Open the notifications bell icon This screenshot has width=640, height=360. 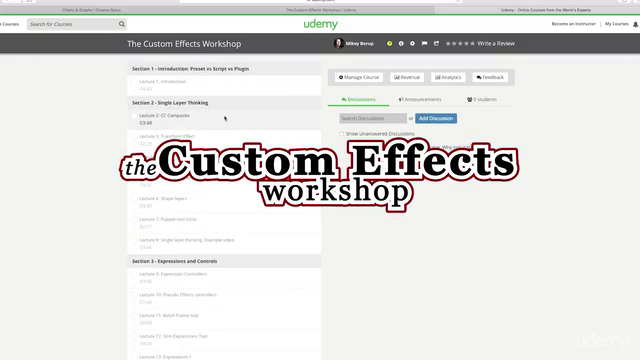tap(636, 24)
